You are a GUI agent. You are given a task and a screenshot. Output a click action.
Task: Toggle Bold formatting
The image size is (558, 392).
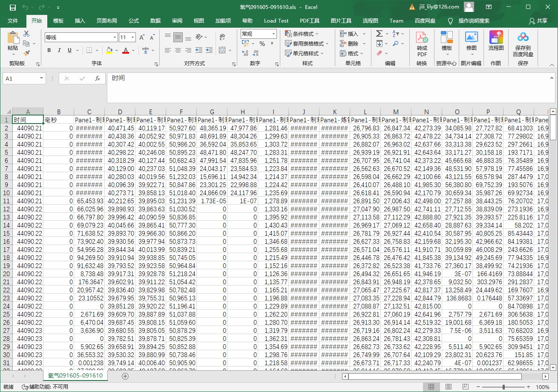point(49,50)
